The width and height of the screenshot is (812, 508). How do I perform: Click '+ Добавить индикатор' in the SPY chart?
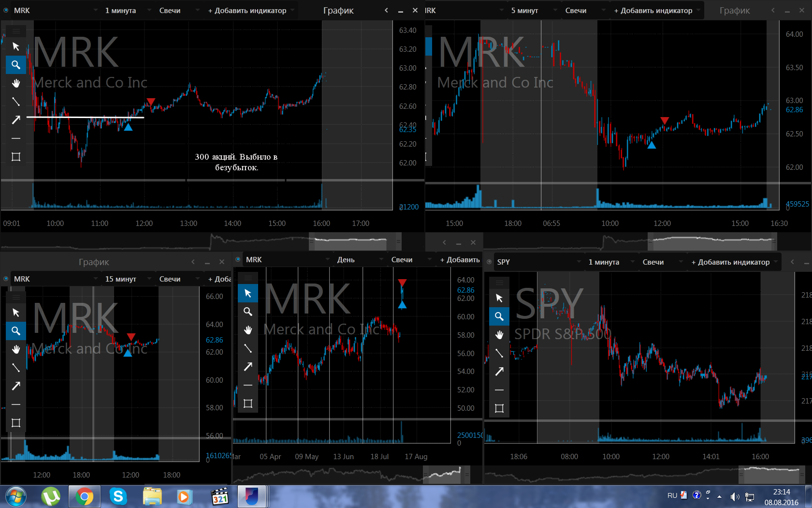click(x=734, y=262)
